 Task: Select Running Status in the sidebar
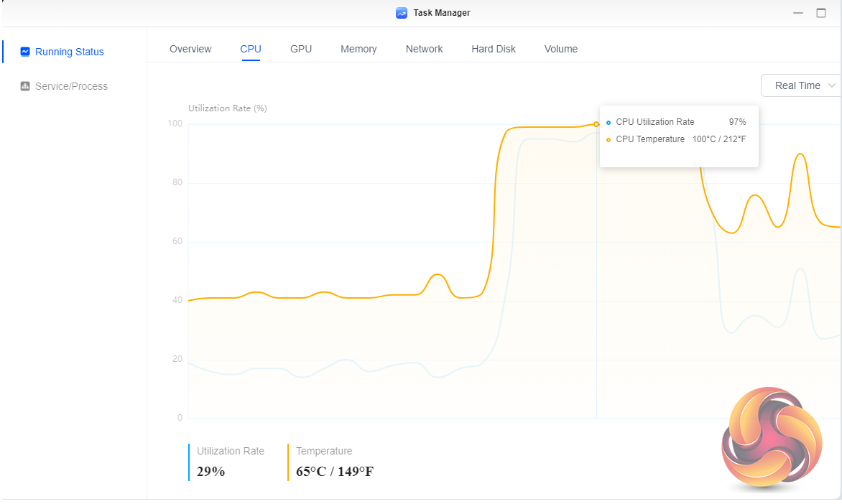click(x=70, y=52)
